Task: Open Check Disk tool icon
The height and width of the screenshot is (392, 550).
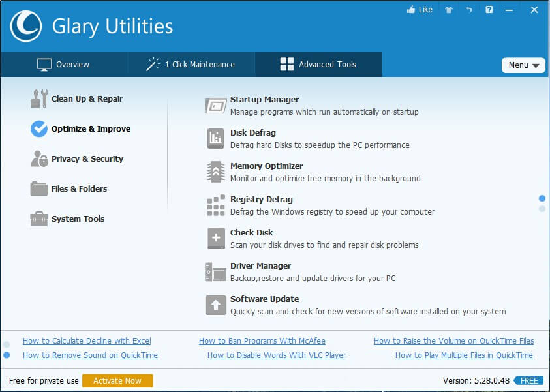Action: pyautogui.click(x=215, y=239)
